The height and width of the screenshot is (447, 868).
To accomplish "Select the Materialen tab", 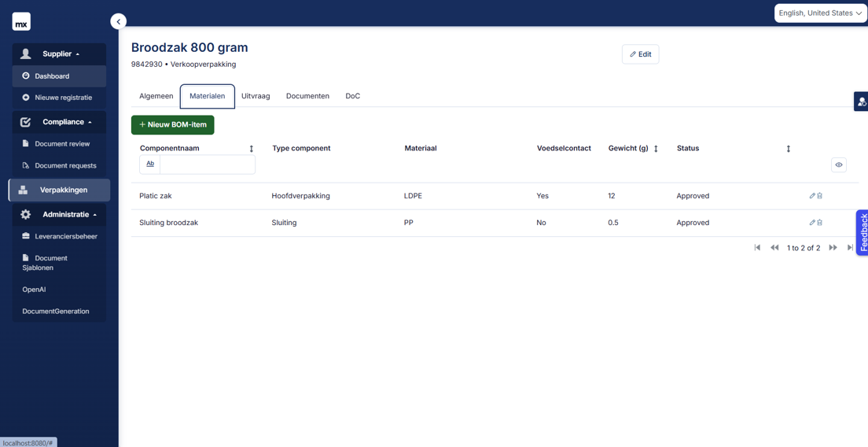I will click(208, 96).
